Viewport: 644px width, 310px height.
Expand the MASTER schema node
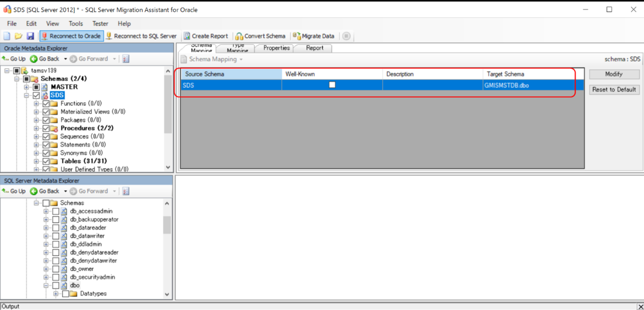tap(27, 87)
